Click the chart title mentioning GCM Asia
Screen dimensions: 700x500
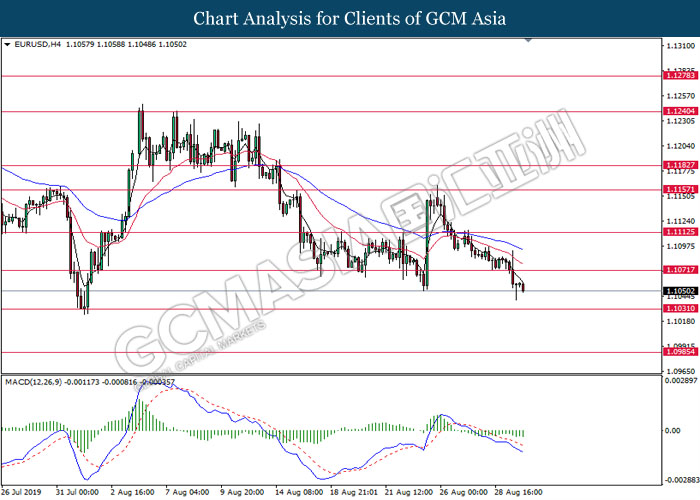[x=350, y=18]
